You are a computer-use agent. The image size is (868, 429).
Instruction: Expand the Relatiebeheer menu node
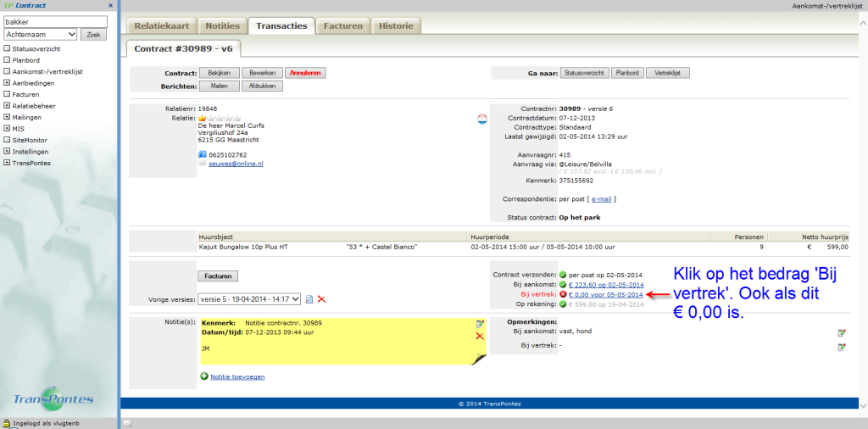point(7,106)
